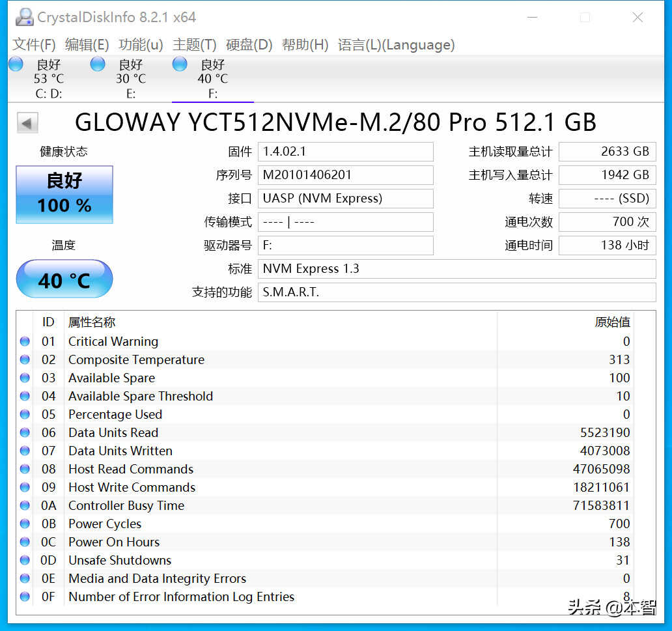Open the 语言(L)(Language) menu
672x631 pixels.
[x=397, y=44]
